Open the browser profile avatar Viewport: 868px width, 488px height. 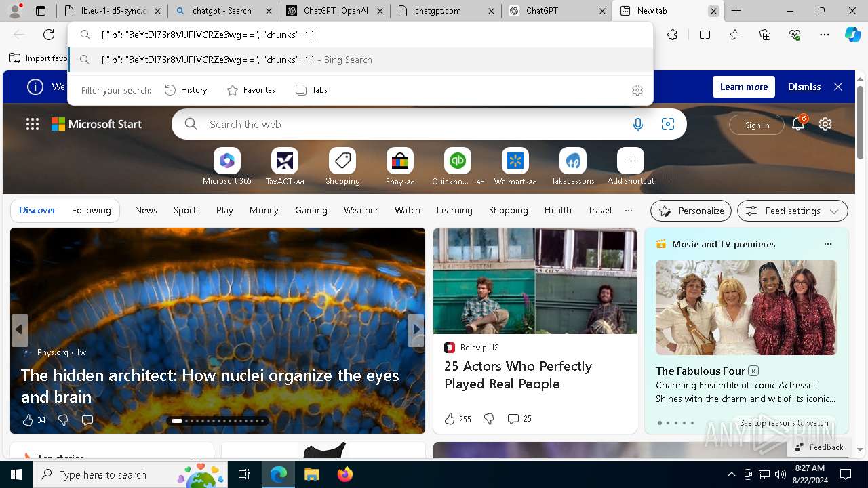tap(15, 11)
